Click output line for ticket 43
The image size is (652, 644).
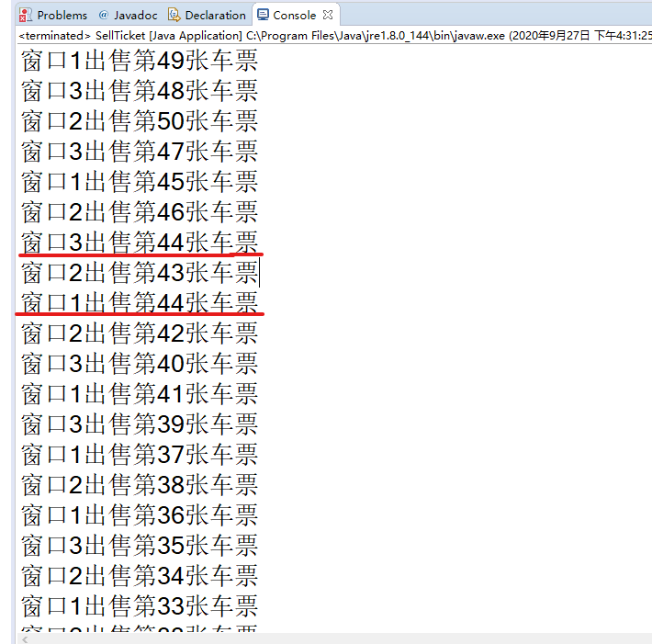point(140,273)
